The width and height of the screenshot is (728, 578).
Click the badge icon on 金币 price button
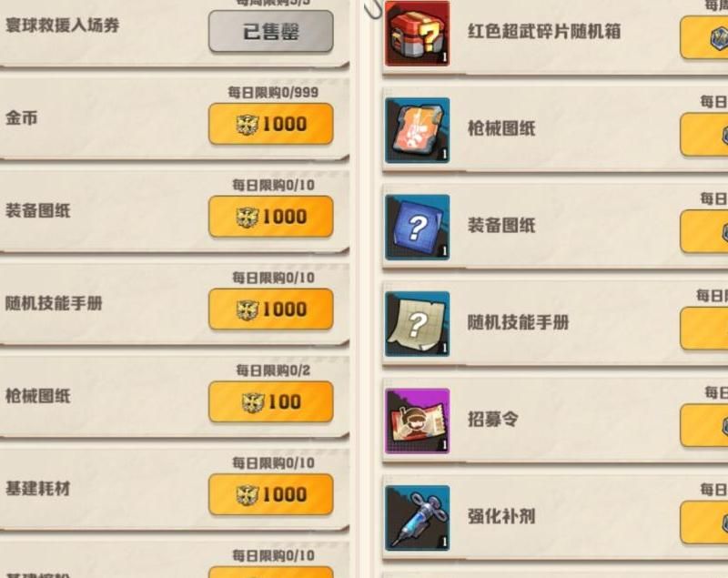pos(247,125)
